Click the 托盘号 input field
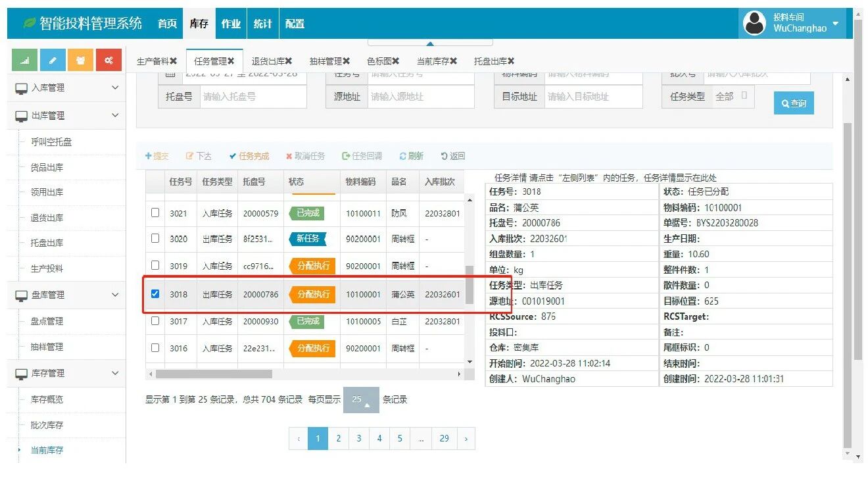Image resolution: width=868 pixels, height=477 pixels. pyautogui.click(x=253, y=97)
